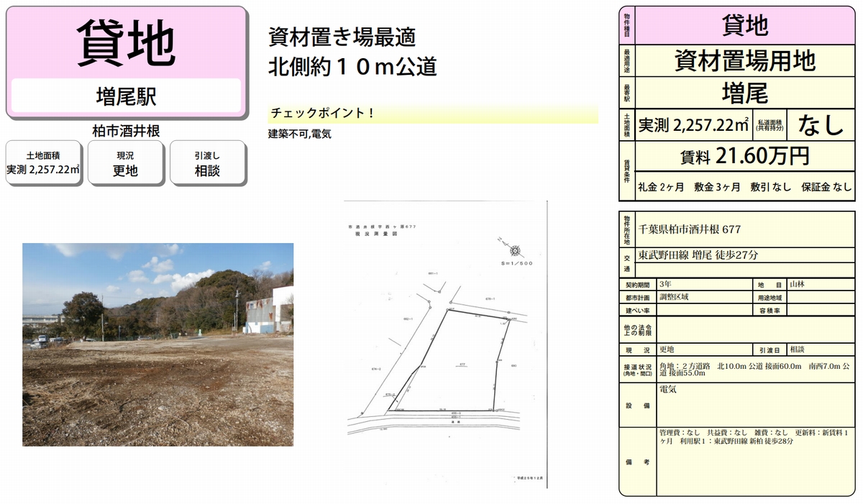This screenshot has width=863, height=504.
Task: Select the 引渡日 label
Action: (770, 350)
